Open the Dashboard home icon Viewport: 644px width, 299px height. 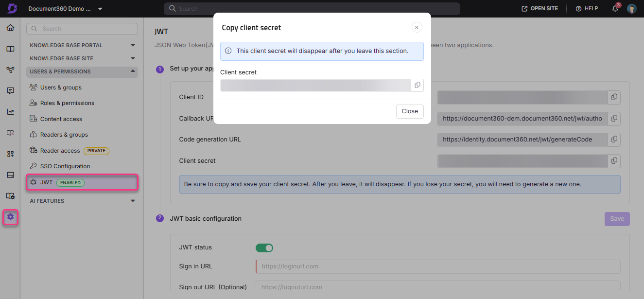pyautogui.click(x=10, y=28)
